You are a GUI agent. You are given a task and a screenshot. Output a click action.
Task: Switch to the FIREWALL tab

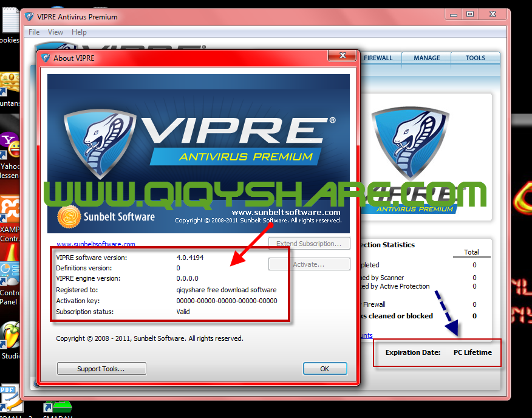point(378,58)
